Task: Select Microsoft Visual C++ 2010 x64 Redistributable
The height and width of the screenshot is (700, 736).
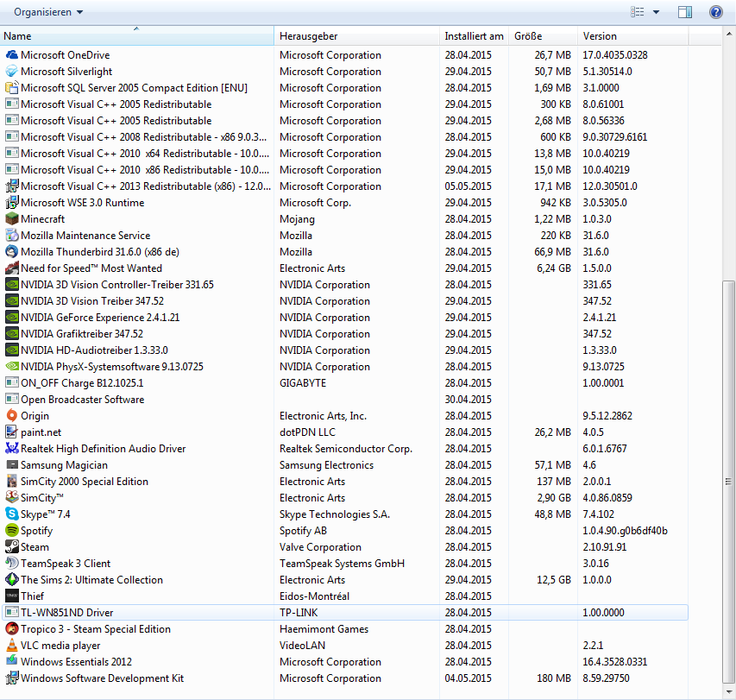Action: [x=345, y=154]
